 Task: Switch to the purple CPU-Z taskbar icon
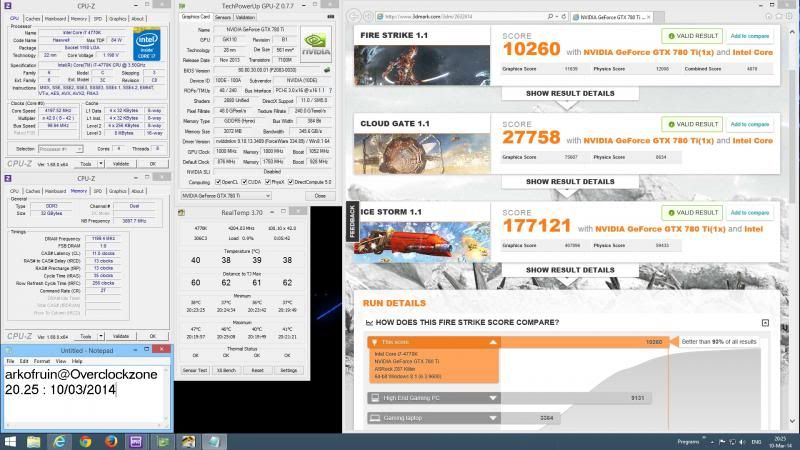(136, 441)
